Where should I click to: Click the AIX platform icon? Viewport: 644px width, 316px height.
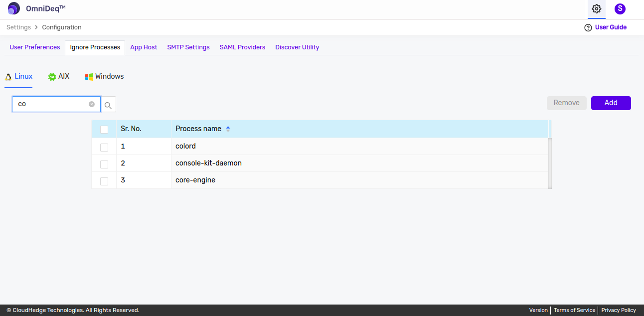pos(52,77)
